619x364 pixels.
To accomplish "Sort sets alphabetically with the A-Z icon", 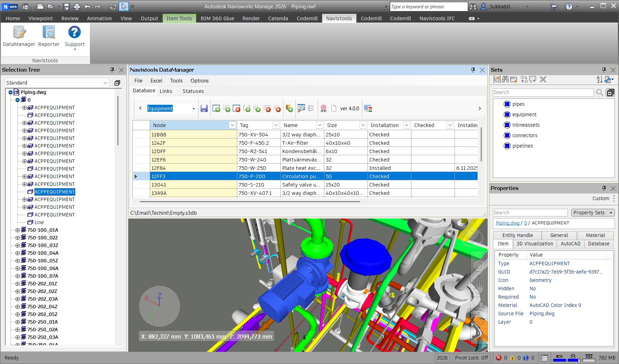I will 599,80.
